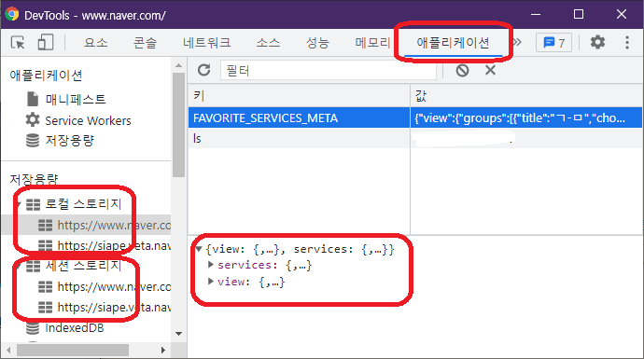
Task: Open 매니페스트 in the sidebar
Action: pos(76,99)
